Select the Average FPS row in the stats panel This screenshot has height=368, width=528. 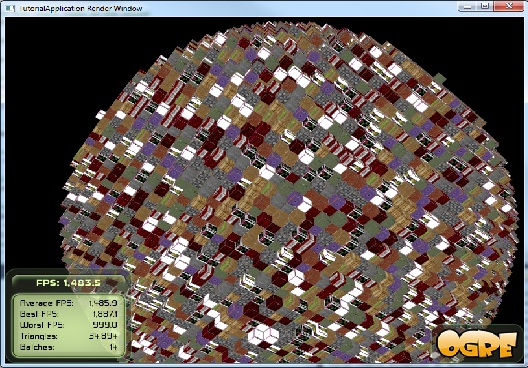[x=68, y=303]
